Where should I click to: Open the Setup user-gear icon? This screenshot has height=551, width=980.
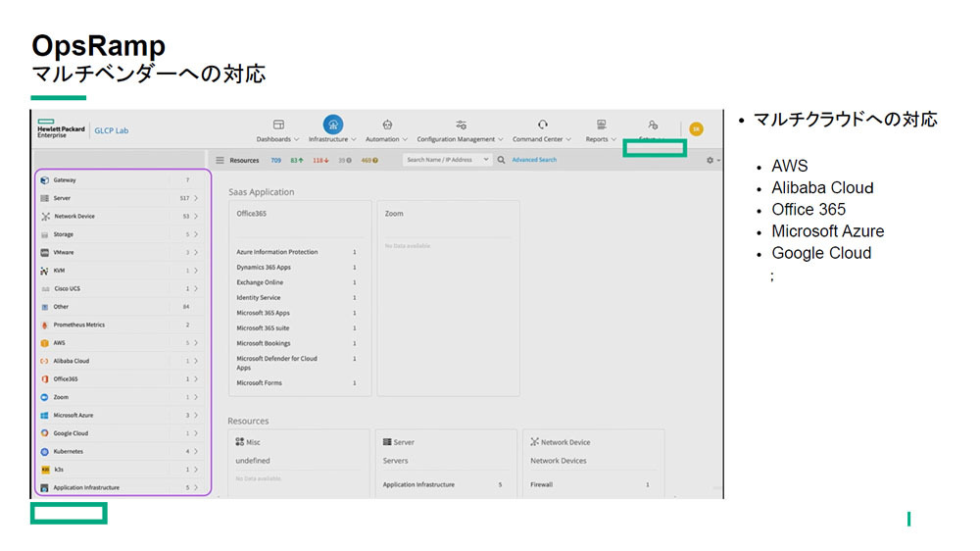coord(653,125)
